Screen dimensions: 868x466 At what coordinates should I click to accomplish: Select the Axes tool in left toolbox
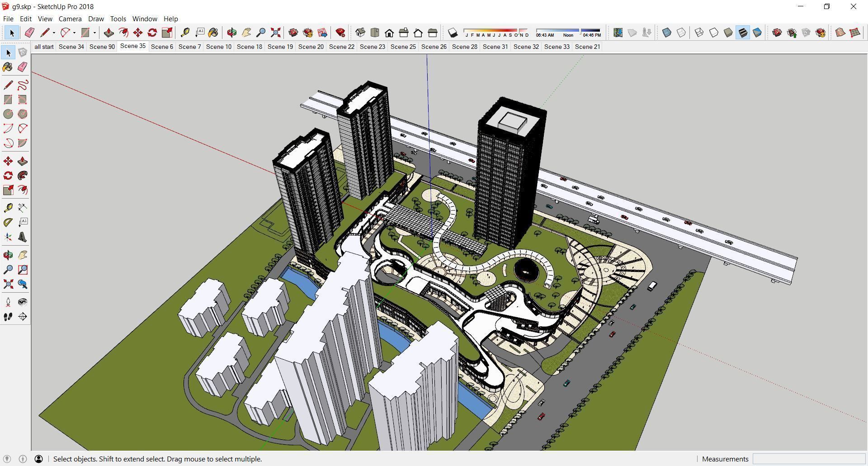8,237
